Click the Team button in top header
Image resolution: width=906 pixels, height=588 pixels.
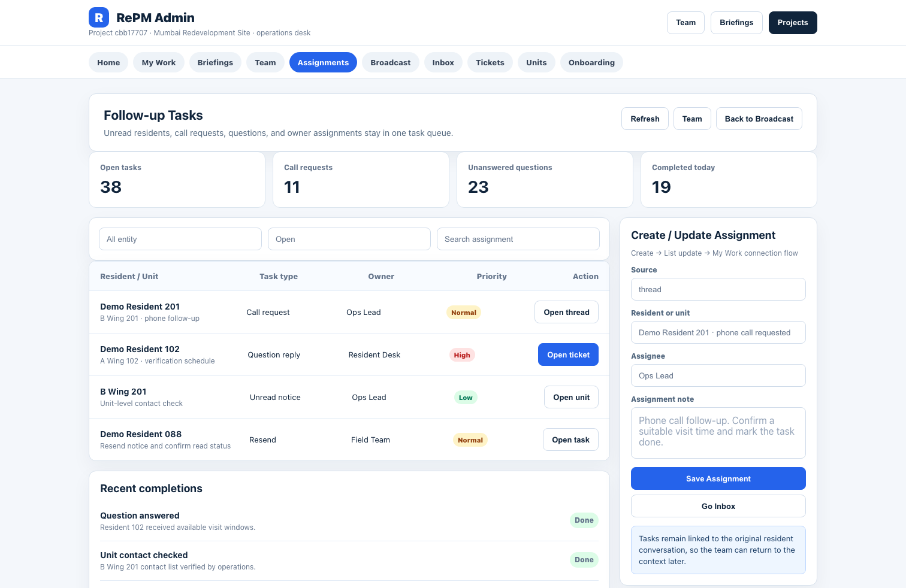tap(685, 23)
